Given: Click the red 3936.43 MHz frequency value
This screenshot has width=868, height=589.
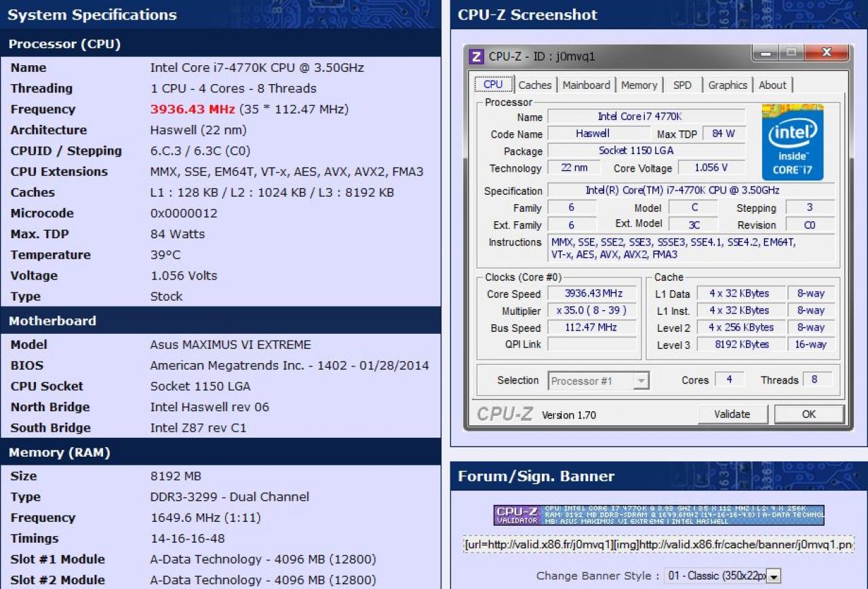Looking at the screenshot, I should point(193,109).
